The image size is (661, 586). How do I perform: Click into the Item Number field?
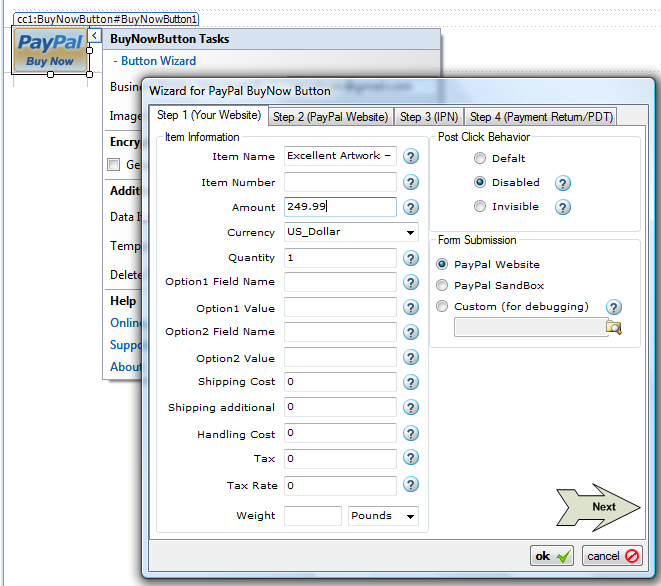pyautogui.click(x=340, y=182)
